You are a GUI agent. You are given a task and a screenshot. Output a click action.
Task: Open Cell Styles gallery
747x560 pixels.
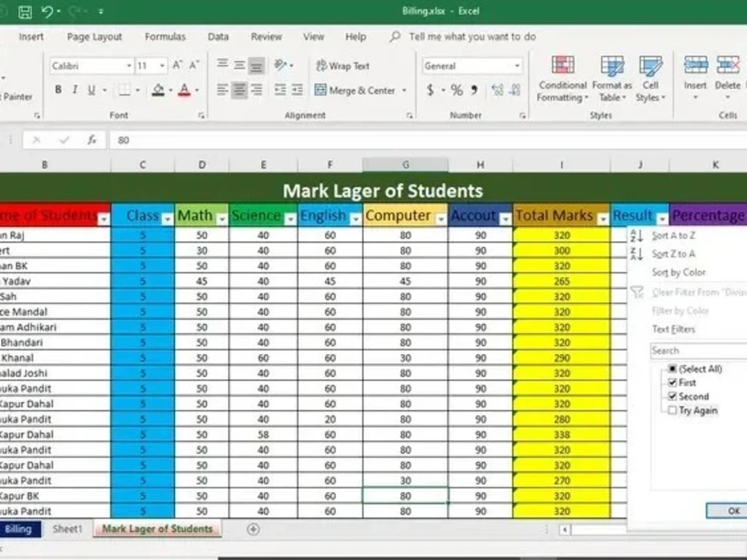(651, 78)
